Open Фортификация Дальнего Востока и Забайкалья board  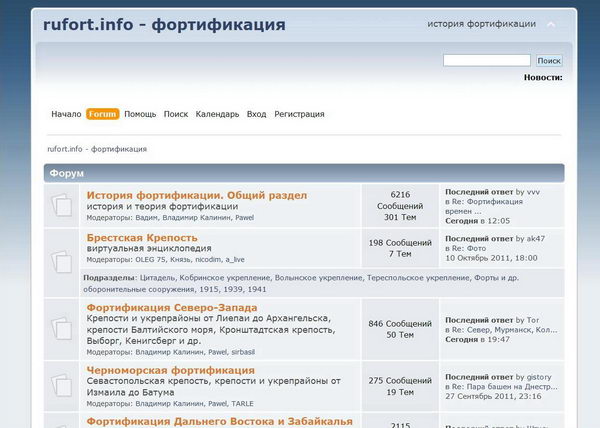[x=220, y=421]
